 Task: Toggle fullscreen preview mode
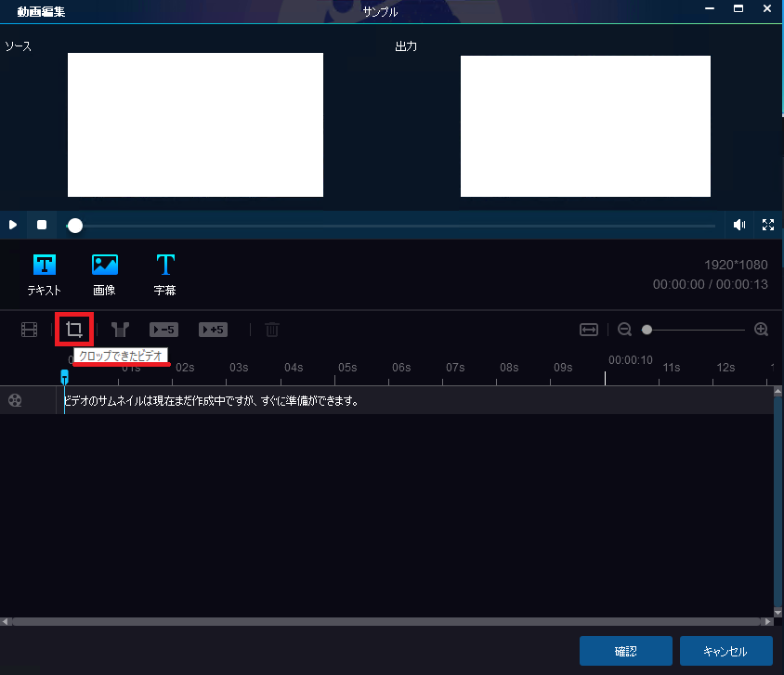(768, 225)
